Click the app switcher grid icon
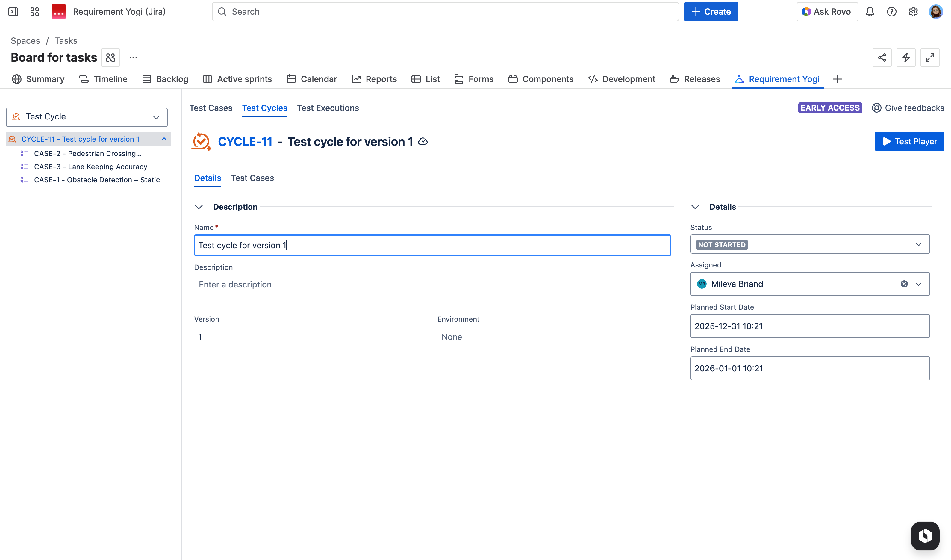 [35, 12]
